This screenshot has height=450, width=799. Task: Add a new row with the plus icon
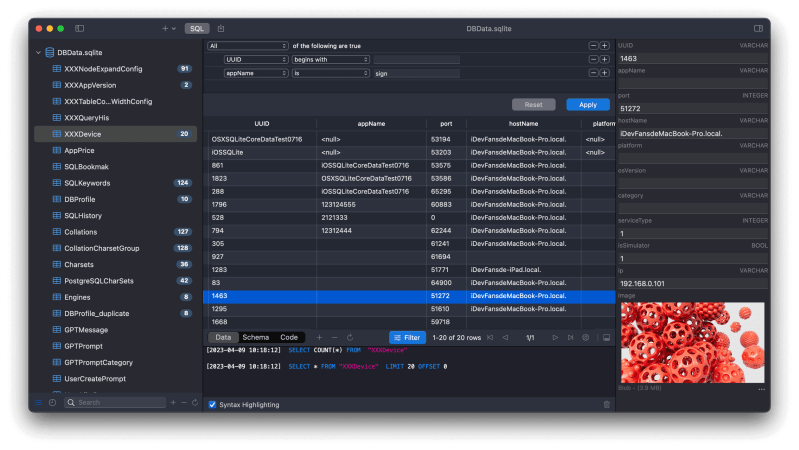[319, 337]
